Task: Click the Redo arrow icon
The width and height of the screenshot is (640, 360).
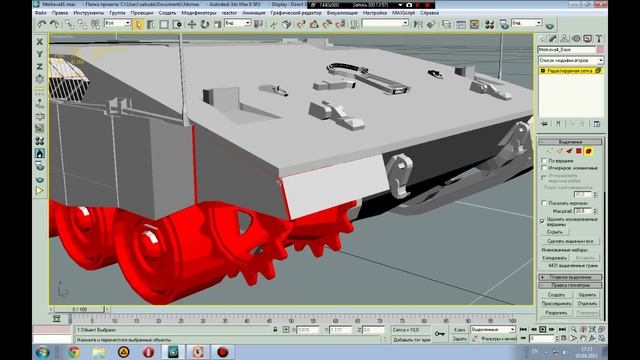Action: (x=54, y=24)
